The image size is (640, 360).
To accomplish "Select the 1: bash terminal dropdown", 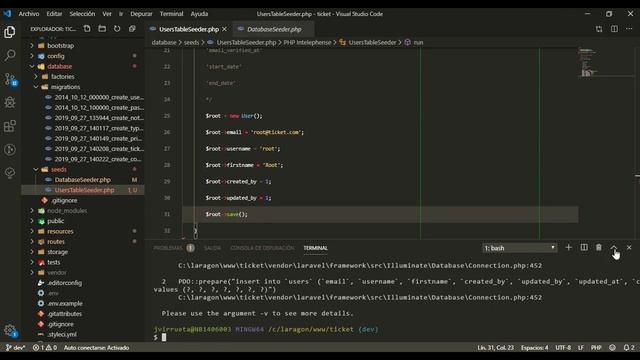I will [x=519, y=248].
